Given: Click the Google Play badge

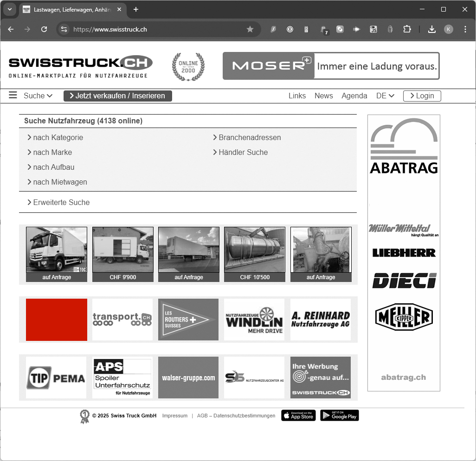Looking at the screenshot, I should click(x=340, y=416).
